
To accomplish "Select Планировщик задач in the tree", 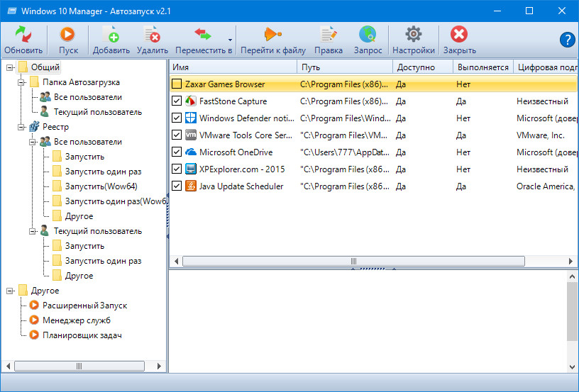I will click(x=82, y=335).
